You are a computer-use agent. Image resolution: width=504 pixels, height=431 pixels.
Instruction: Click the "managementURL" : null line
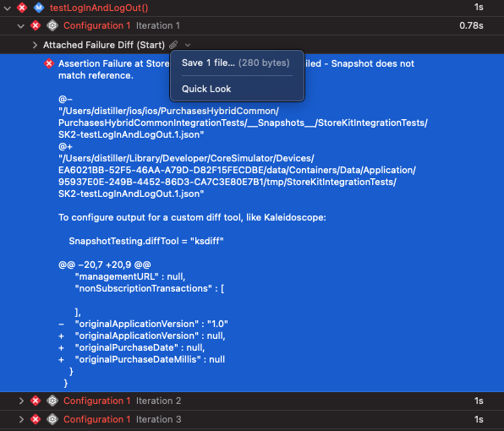tap(130, 276)
